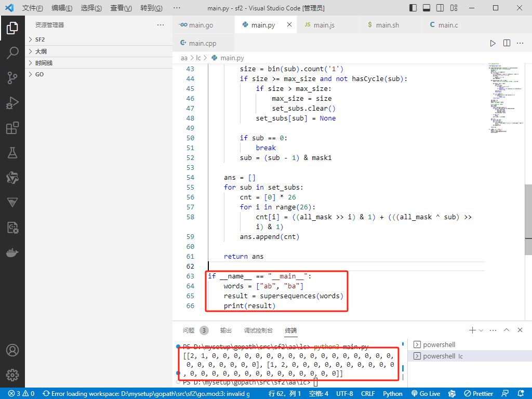Click the Prettier status bar item
Image resolution: width=532 pixels, height=399 pixels.
click(478, 394)
